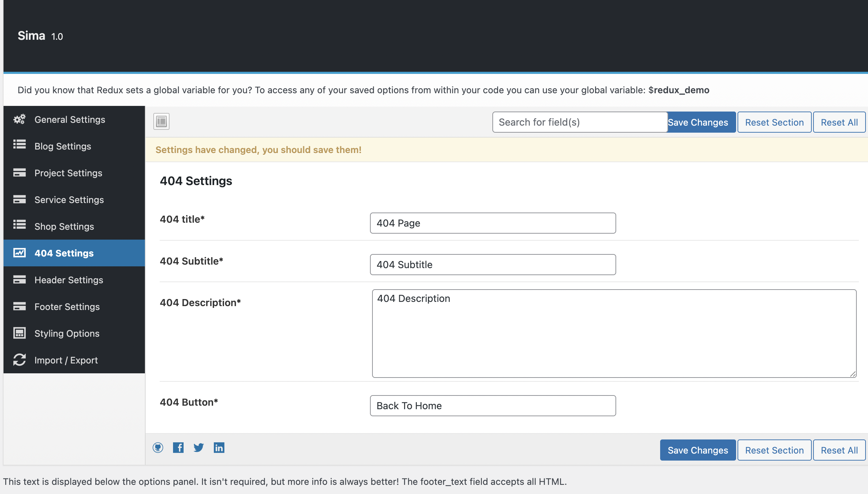Click the footer text below the options panel
Image resolution: width=868 pixels, height=494 pixels.
(x=285, y=482)
